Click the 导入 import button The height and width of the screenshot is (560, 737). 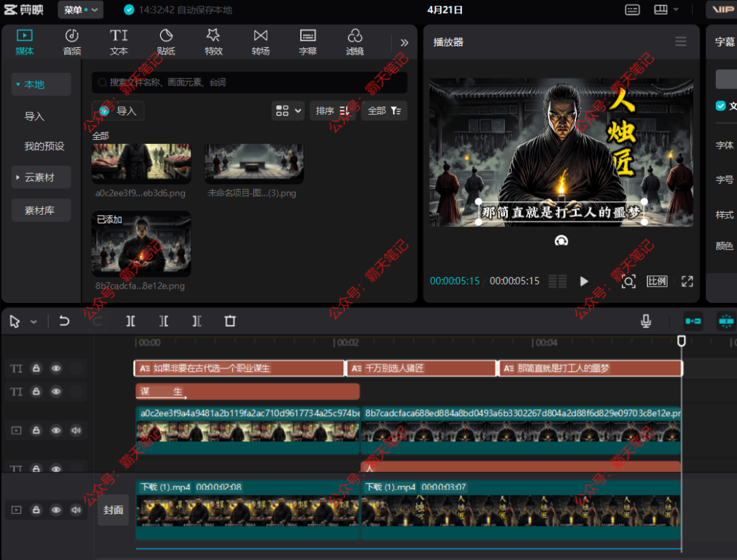pos(118,111)
